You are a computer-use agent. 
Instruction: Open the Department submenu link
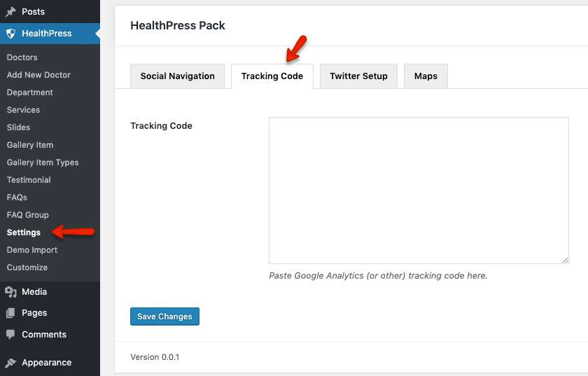click(29, 92)
